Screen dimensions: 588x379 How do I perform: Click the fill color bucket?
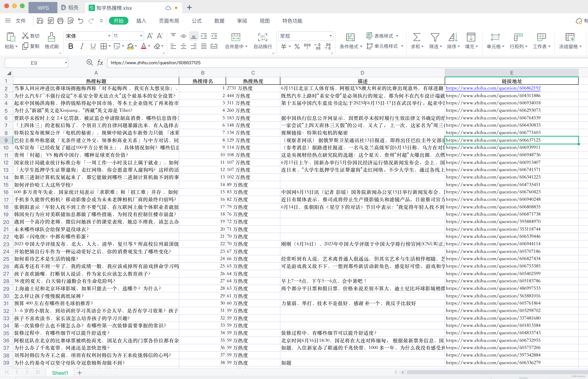[130, 46]
